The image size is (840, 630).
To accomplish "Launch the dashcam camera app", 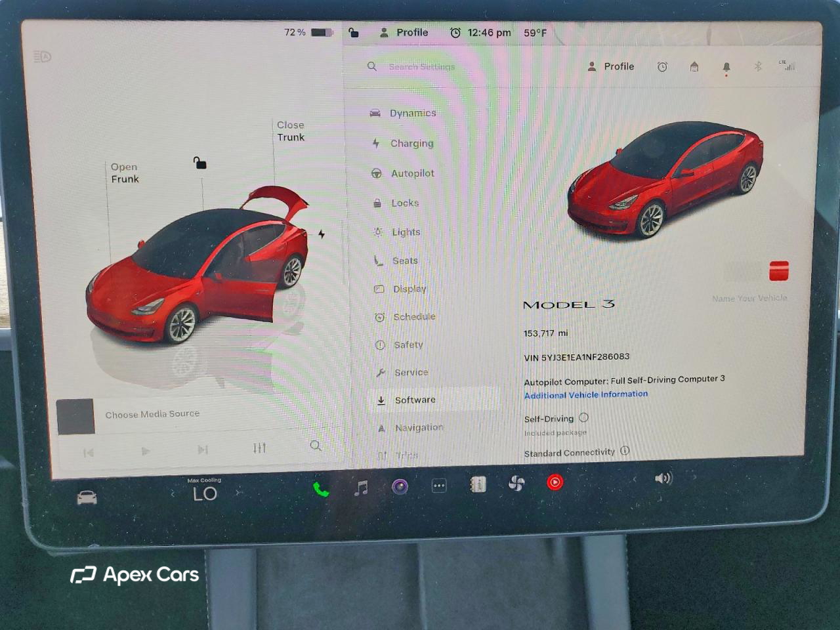I will click(x=400, y=486).
